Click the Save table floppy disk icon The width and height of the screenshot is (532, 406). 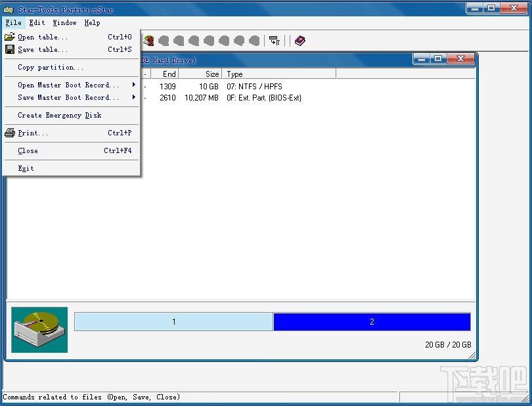(10, 49)
